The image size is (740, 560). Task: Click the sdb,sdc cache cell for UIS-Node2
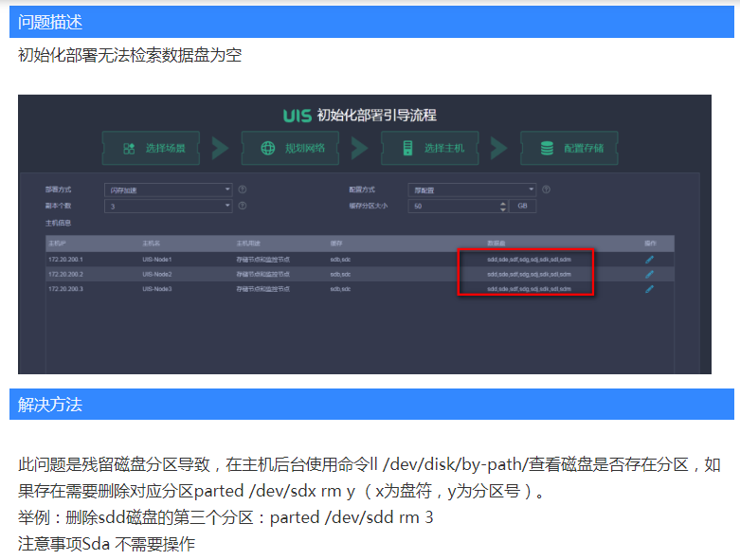(340, 274)
